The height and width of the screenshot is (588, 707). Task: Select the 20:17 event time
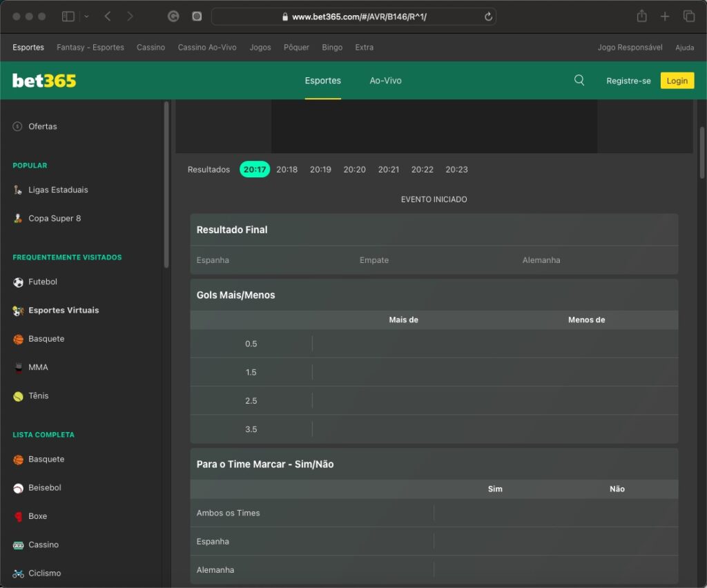point(255,169)
